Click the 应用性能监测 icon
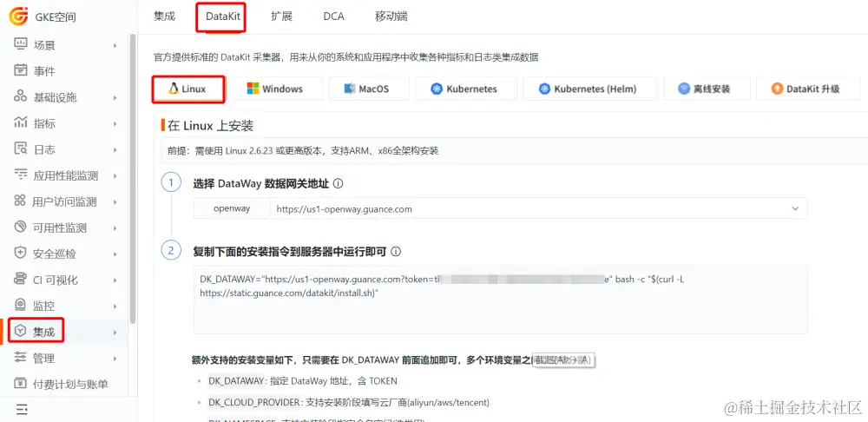 click(x=21, y=175)
